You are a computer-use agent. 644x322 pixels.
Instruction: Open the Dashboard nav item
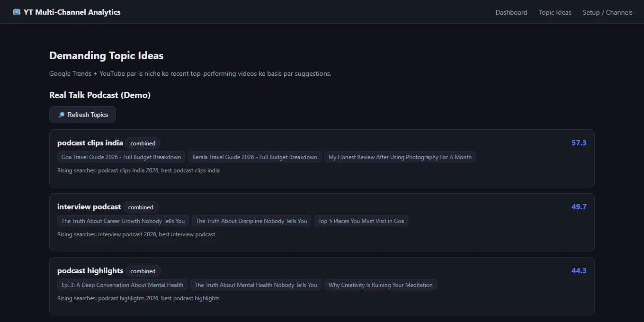(511, 12)
